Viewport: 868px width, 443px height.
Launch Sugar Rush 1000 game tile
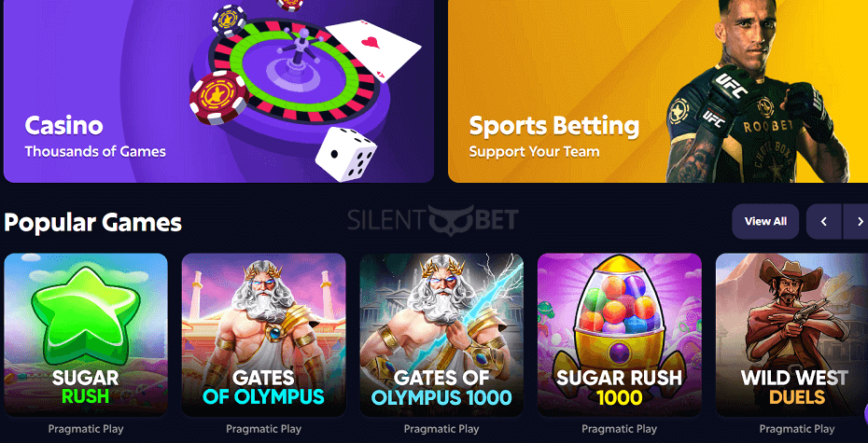pyautogui.click(x=620, y=335)
